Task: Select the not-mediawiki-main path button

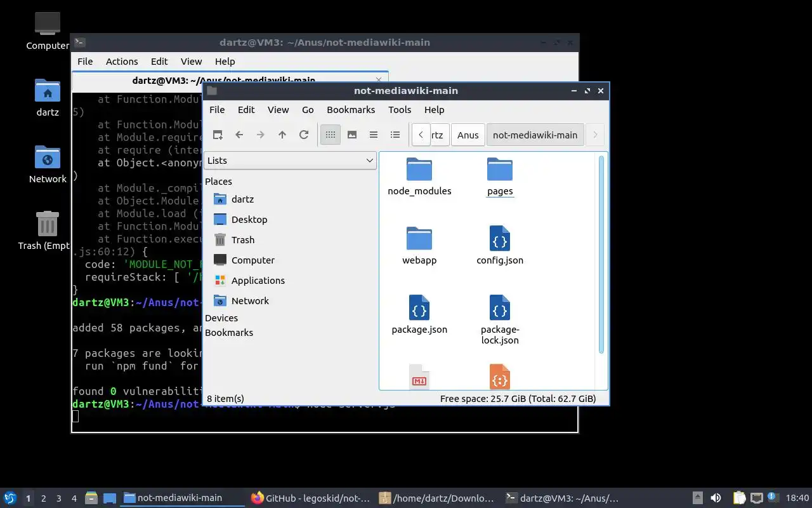Action: point(535,135)
